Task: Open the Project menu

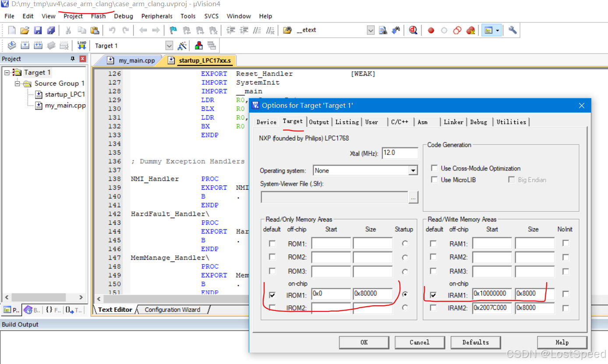Action: (73, 16)
